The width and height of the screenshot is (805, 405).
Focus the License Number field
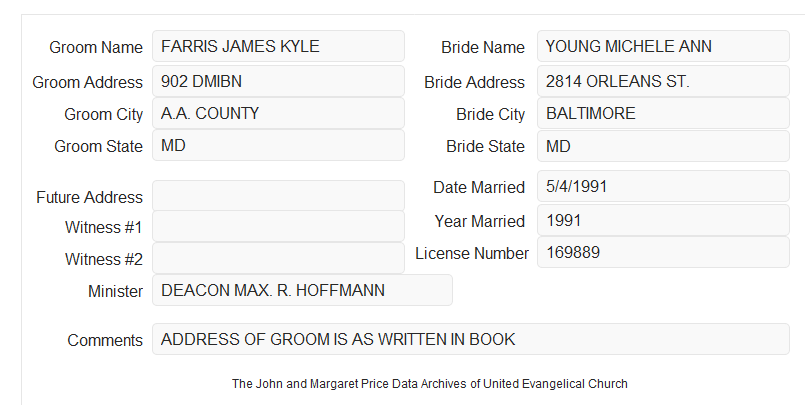[x=663, y=252]
